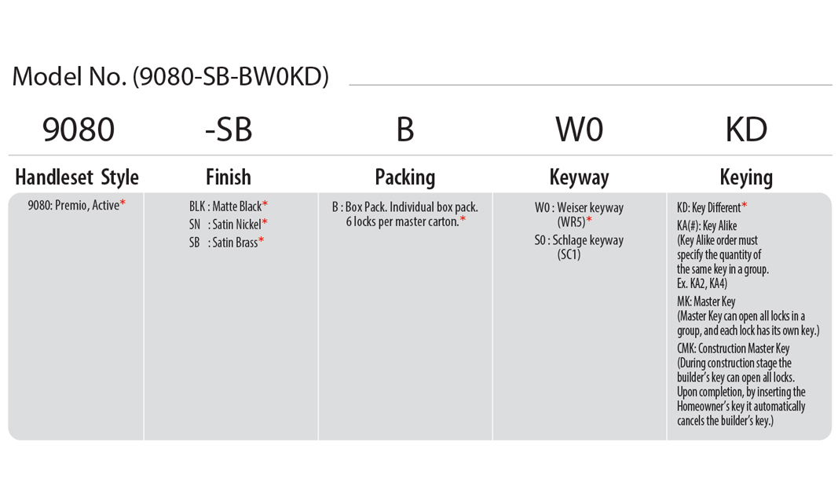Click the Model No. (9080-SB-BW0KD) heading
The height and width of the screenshot is (504, 838).
[170, 76]
